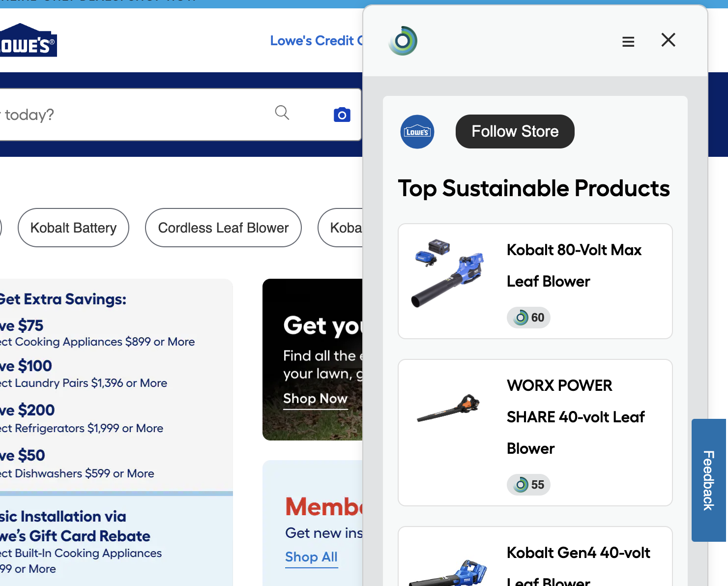
Task: Click Select Laundry Pairs $1,396 or More
Action: click(84, 383)
